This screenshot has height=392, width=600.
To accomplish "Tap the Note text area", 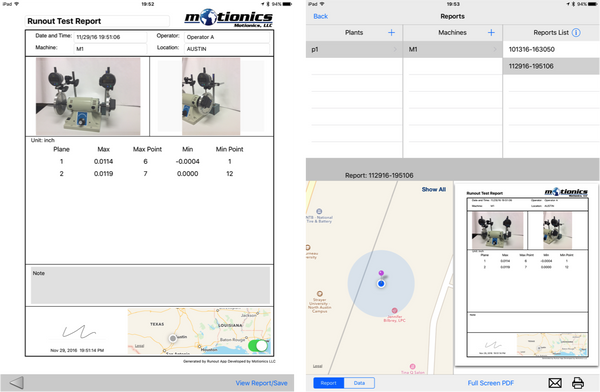I will point(150,286).
